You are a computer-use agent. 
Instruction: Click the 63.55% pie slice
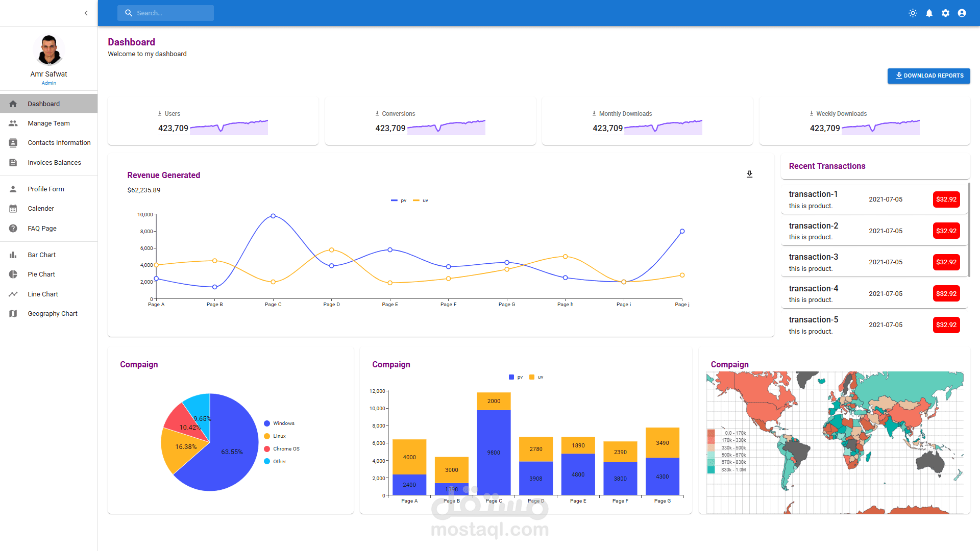tap(232, 452)
